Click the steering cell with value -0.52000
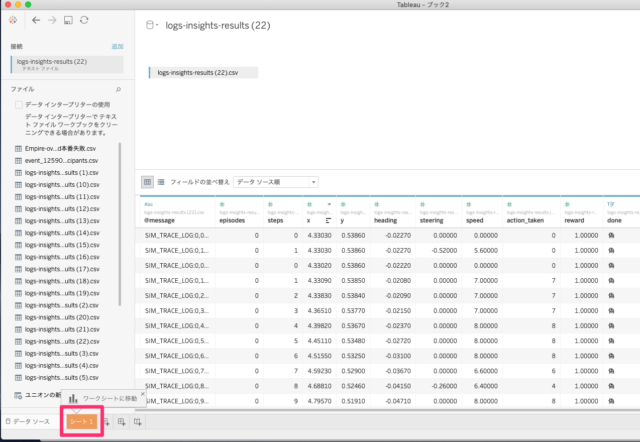 [444, 251]
